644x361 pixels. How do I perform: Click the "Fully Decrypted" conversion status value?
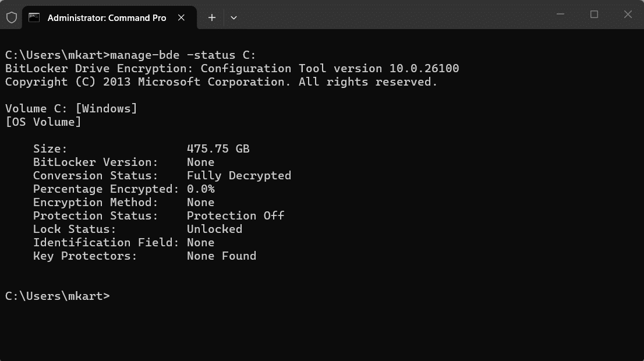239,175
